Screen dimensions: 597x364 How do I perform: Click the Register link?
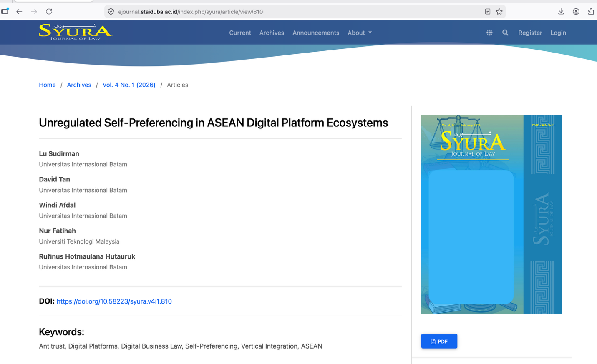pos(530,33)
